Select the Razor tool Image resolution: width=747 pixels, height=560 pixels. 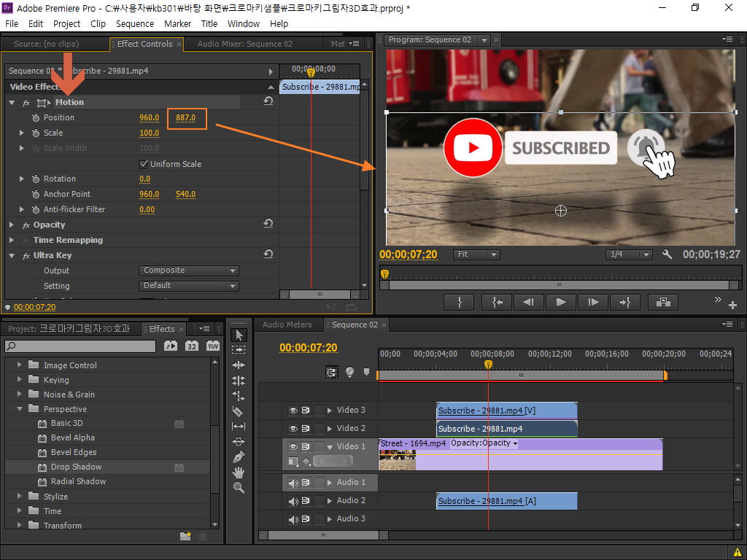click(x=239, y=411)
